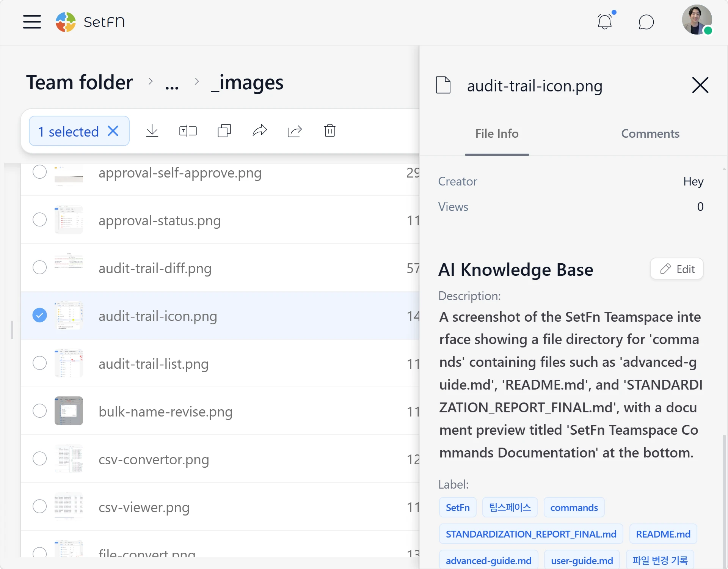Click the copy icon in toolbar
This screenshot has width=728, height=569.
[224, 131]
